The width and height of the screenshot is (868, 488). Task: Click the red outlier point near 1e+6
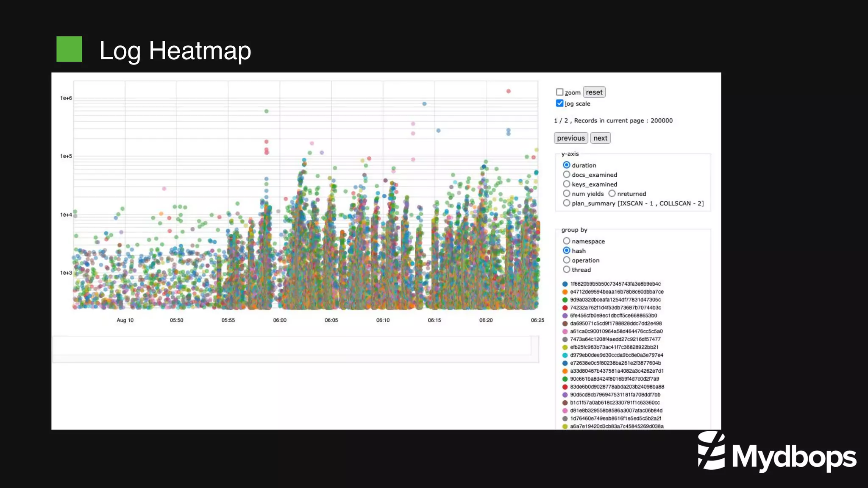point(509,91)
